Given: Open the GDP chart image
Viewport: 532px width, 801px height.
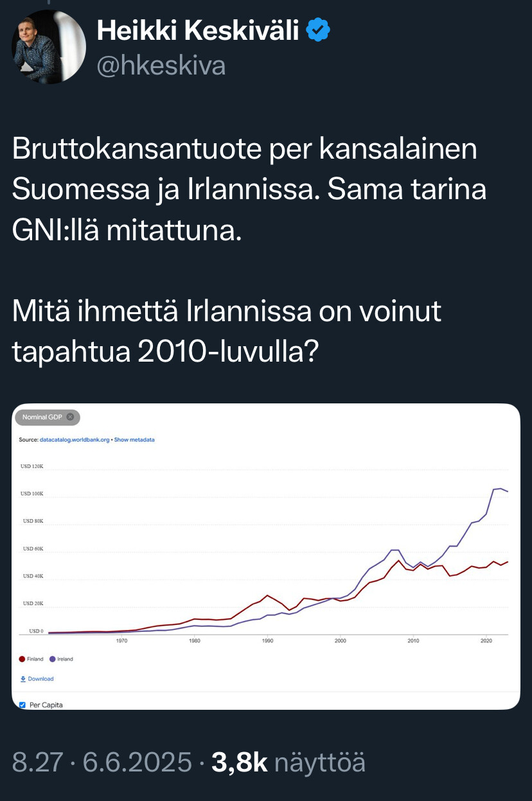Looking at the screenshot, I should (266, 556).
